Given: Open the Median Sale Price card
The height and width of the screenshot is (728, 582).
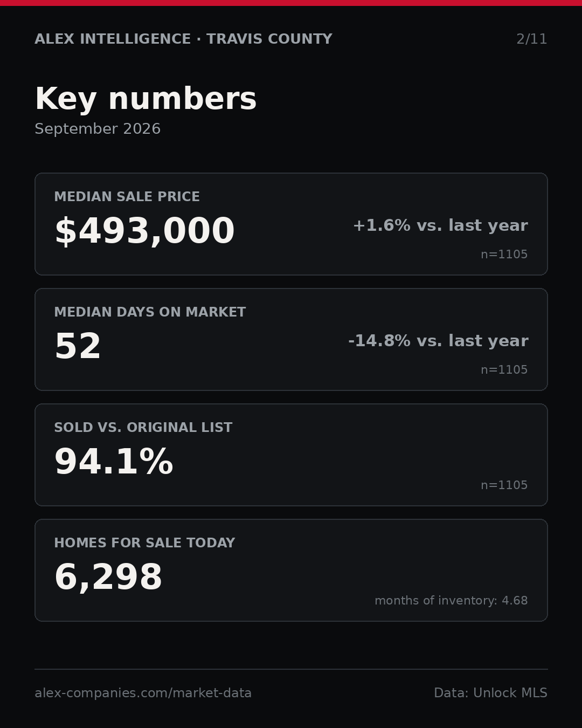Looking at the screenshot, I should click(291, 224).
